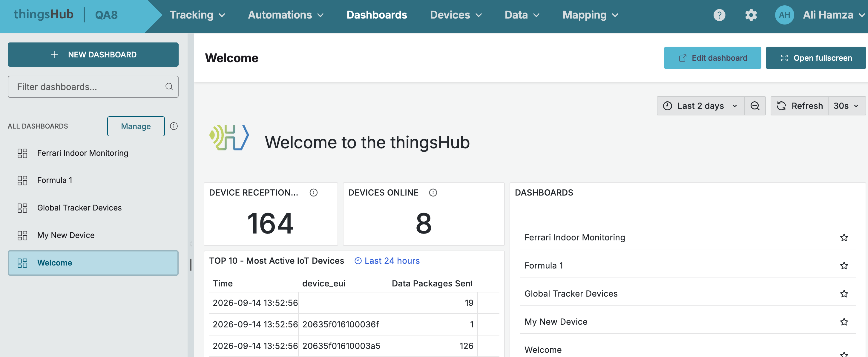Click the Devices Online info icon
Viewport: 868px width, 357px height.
[x=433, y=193]
